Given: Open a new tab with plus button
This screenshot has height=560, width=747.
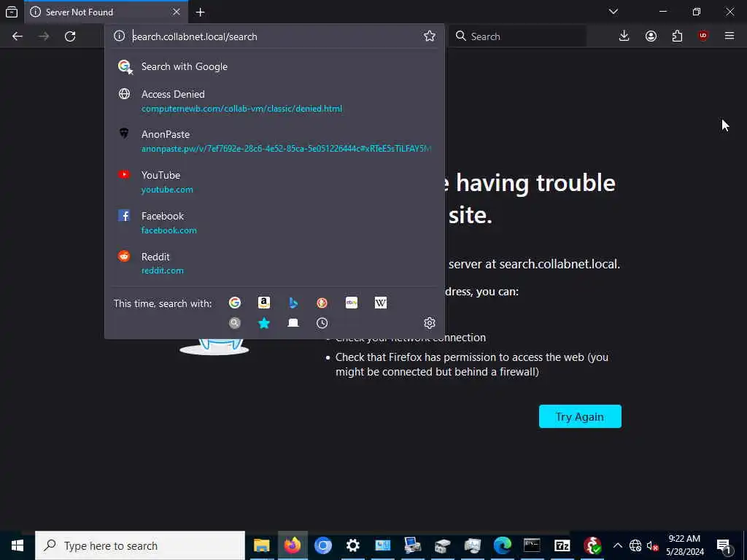Looking at the screenshot, I should click(x=200, y=12).
